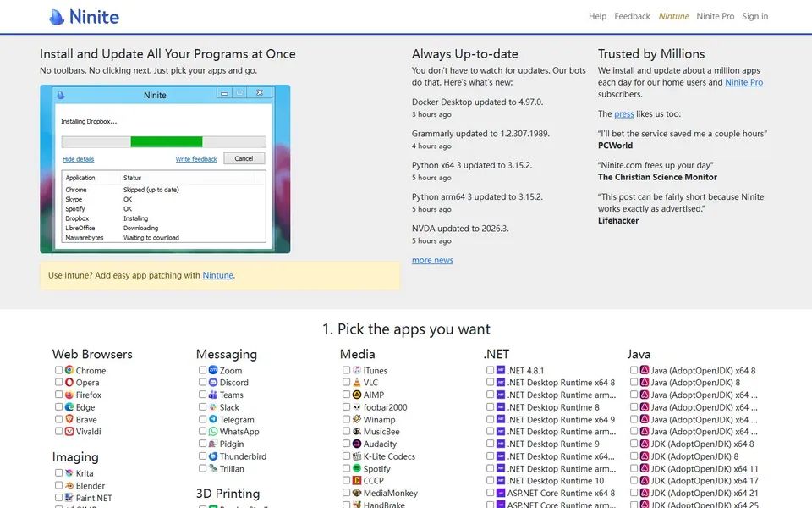Open the Help menu item
The image size is (812, 508).
pos(597,16)
